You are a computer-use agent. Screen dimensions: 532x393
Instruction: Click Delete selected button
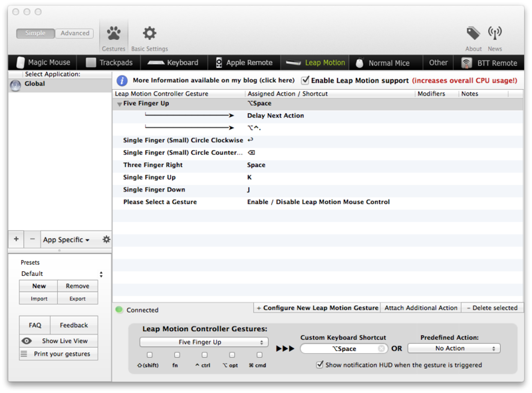(492, 308)
